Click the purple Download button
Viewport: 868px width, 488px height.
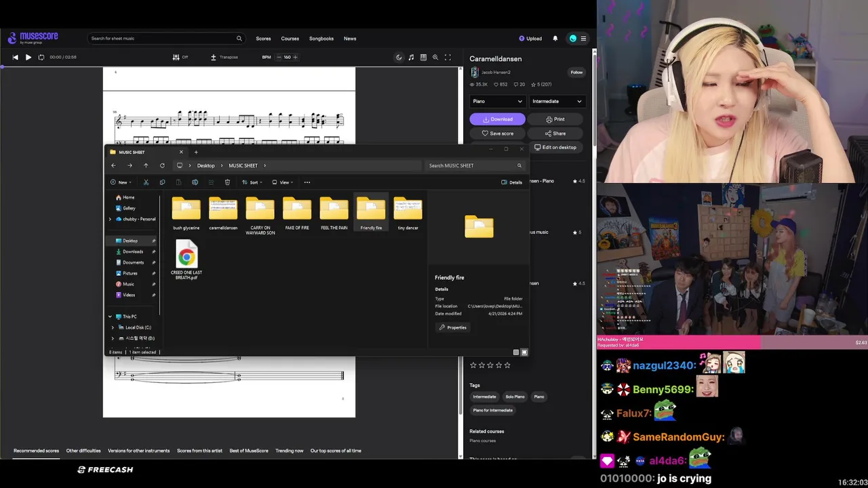497,119
